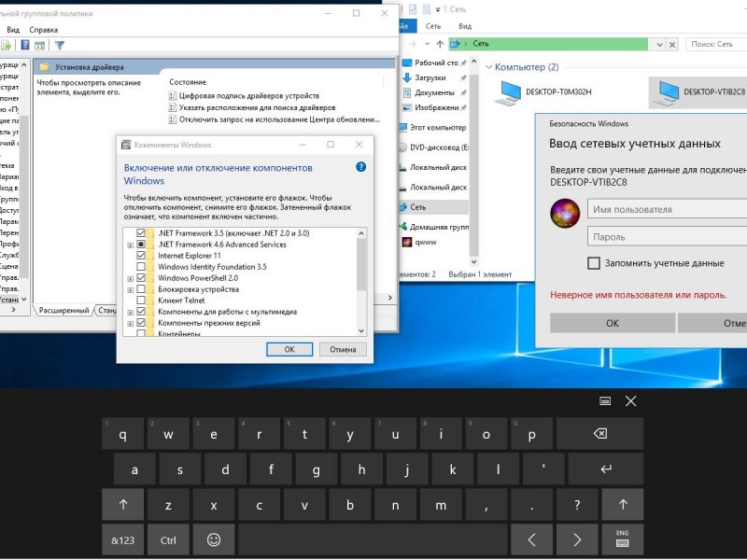The width and height of the screenshot is (747, 560).
Task: Enable Блокировка устройства checkbox
Action: pyautogui.click(x=141, y=289)
